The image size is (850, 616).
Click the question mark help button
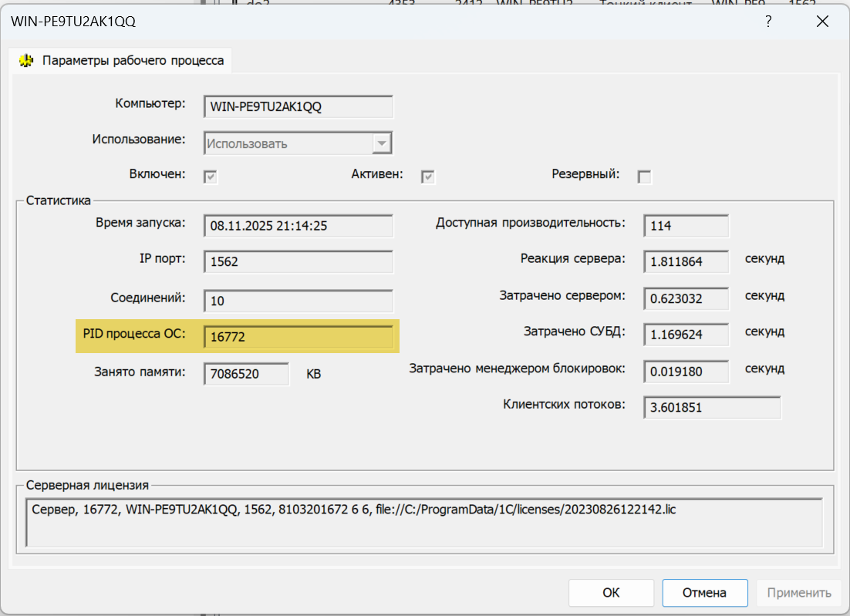coord(768,22)
